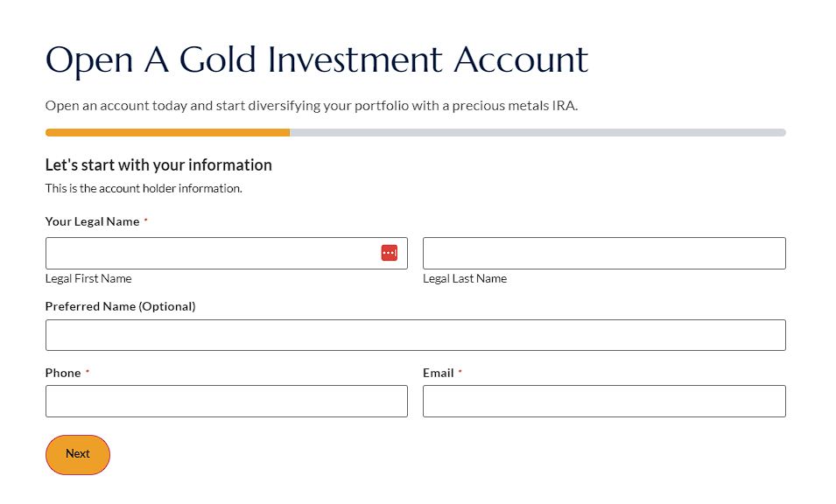Click the Legal Last Name sublabel
This screenshot has width=836, height=504.
pyautogui.click(x=465, y=278)
